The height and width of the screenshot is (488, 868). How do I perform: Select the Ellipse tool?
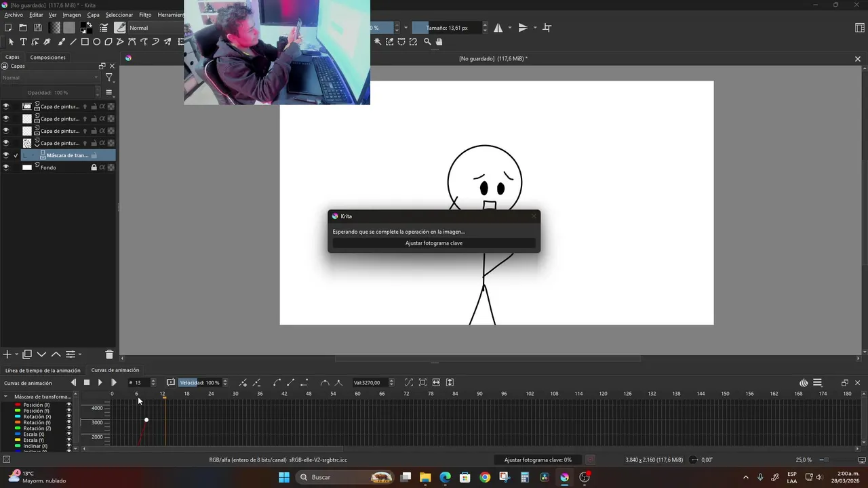tap(97, 41)
